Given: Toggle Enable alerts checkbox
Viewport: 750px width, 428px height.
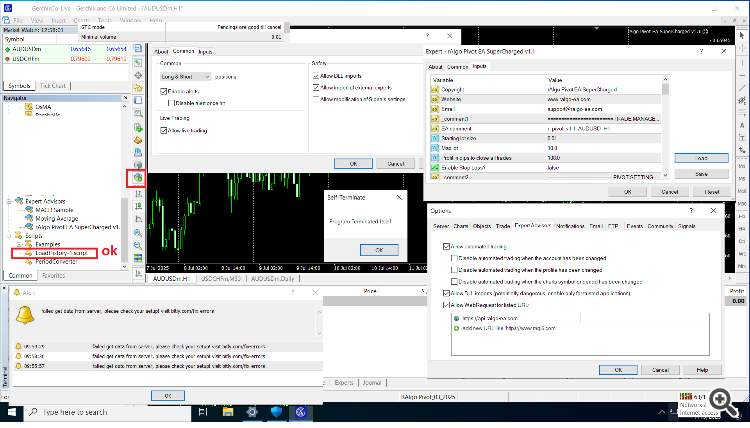Looking at the screenshot, I should 164,91.
